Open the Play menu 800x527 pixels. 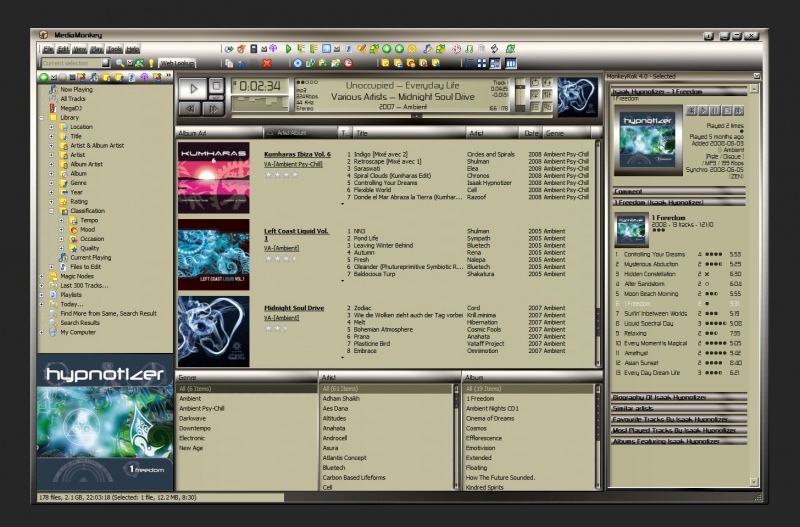(x=97, y=48)
